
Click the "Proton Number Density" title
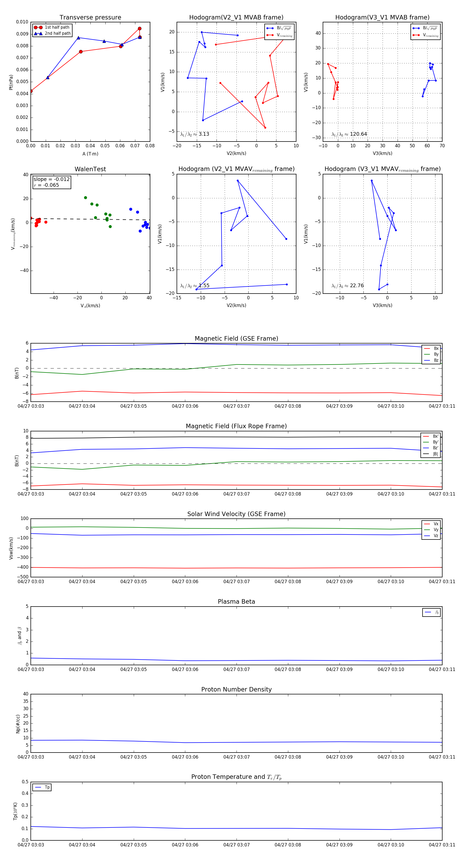(x=236, y=689)
